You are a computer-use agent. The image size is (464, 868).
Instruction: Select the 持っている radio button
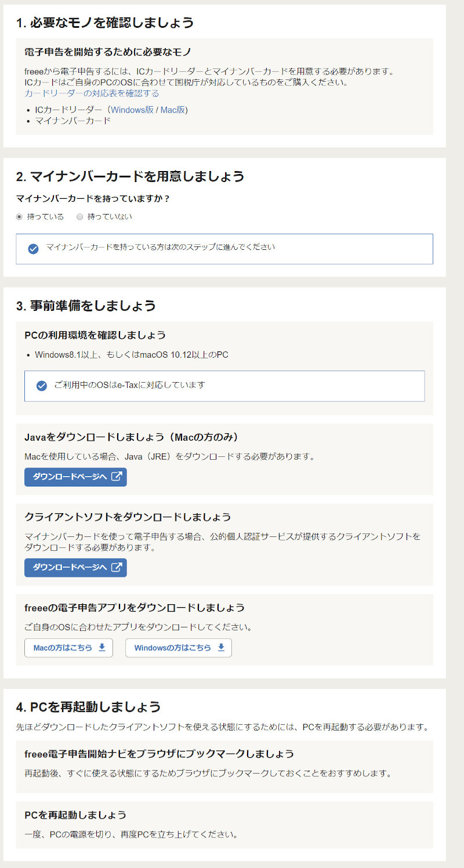[20, 217]
